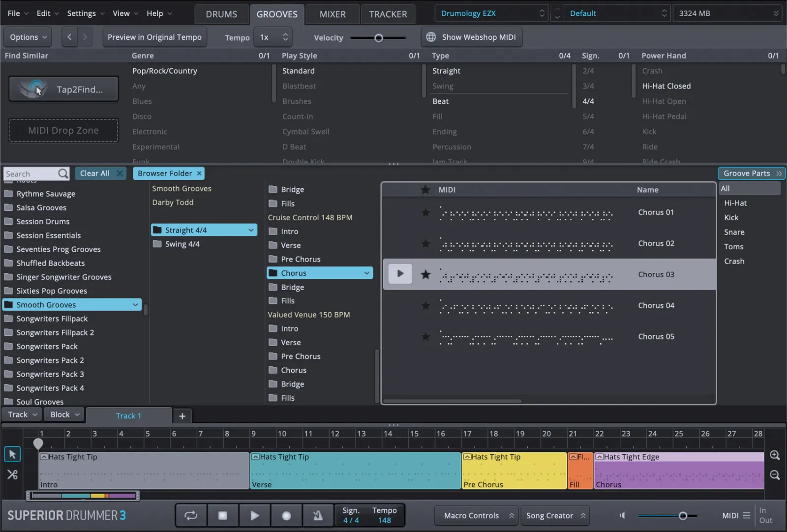Screen dimensions: 787x532
Task: Click the song overview minimap bar
Action: pos(83,495)
